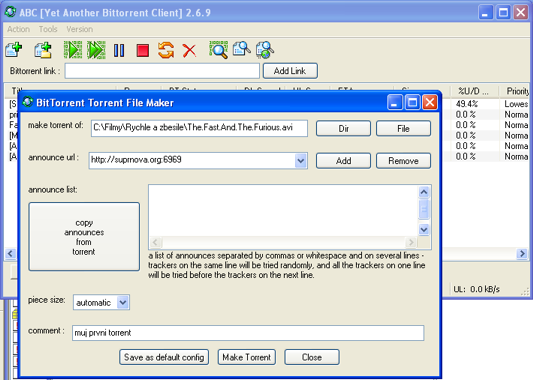Click the document magnifier search icon

pos(242,49)
